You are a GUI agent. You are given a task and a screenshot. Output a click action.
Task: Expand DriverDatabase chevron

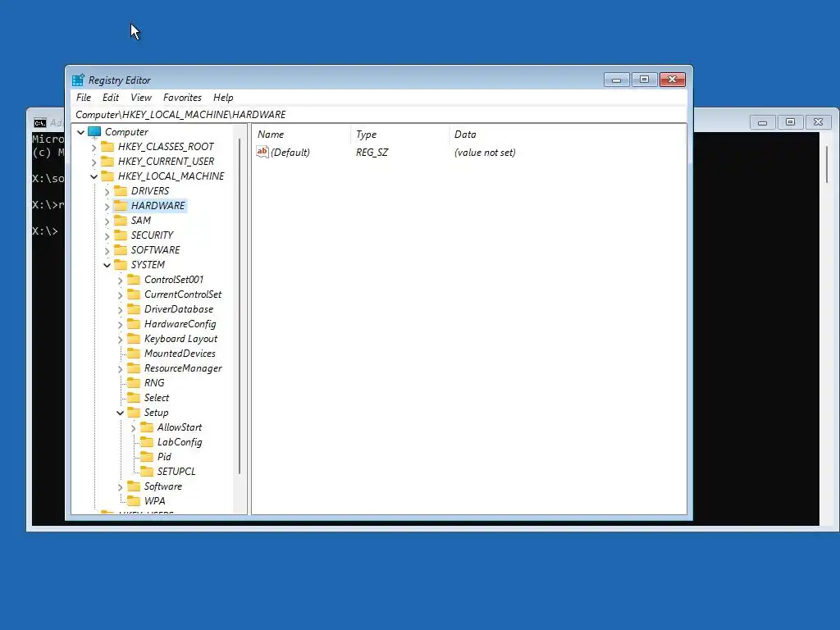pos(121,309)
